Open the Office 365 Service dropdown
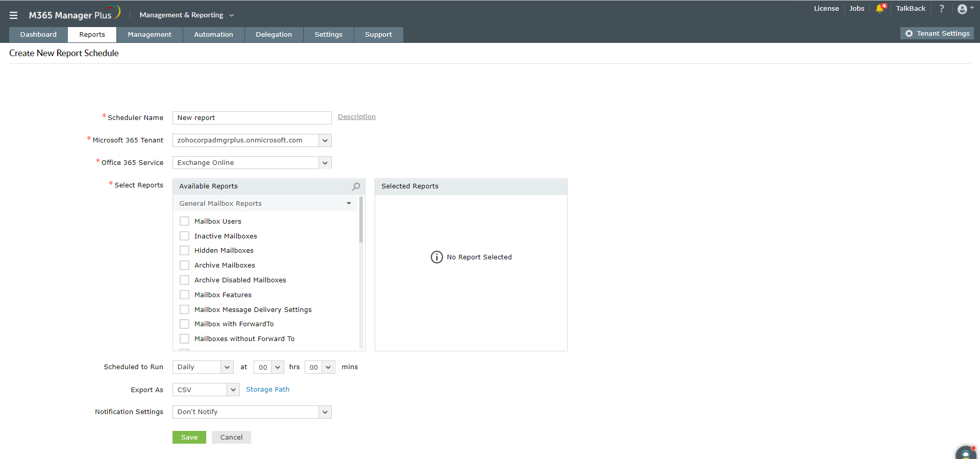Screen dimensions: 980x459 click(252, 163)
